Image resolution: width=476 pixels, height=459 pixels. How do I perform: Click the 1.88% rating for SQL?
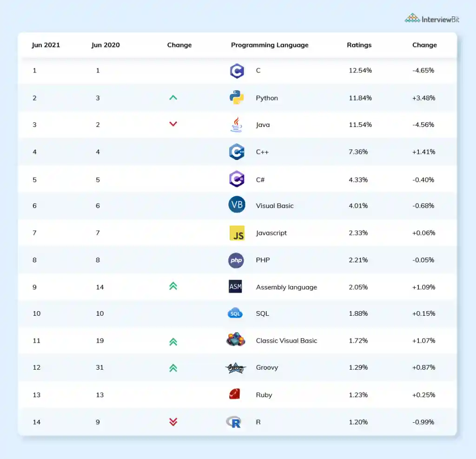(x=358, y=313)
